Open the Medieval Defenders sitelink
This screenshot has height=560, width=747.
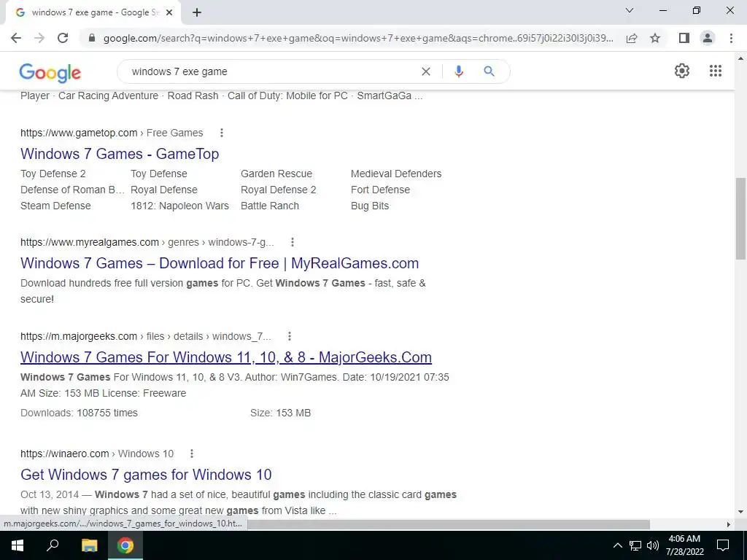click(x=396, y=174)
